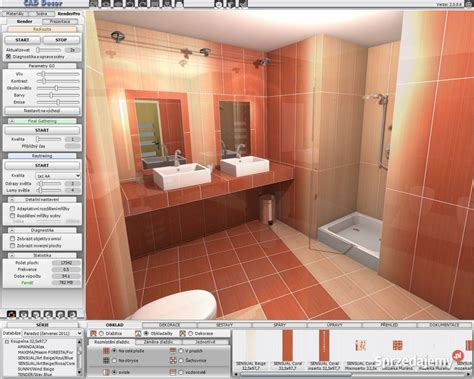This screenshot has height=379, width=474.
Task: Click the vodorovně horizontal orientation icon
Action: [173, 372]
